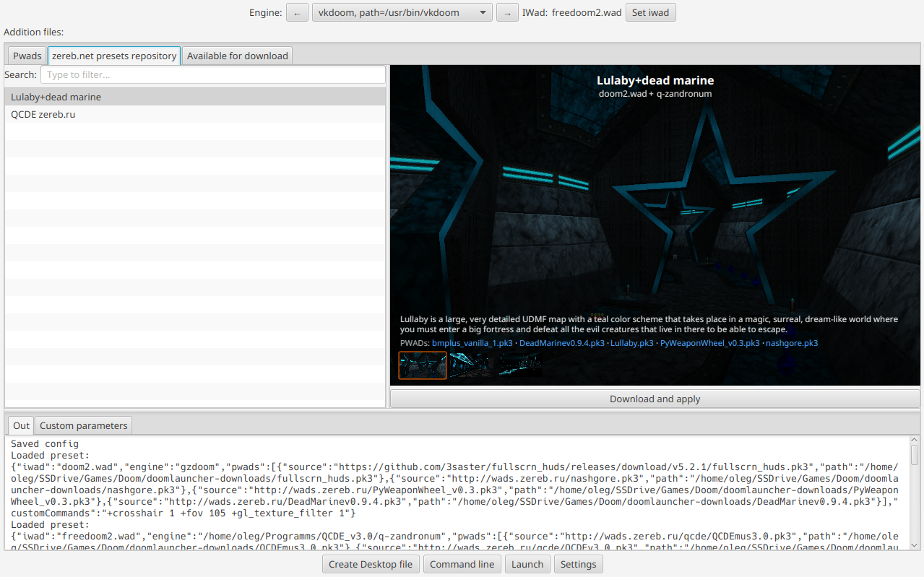The image size is (924, 577).
Task: Open the Lullaby.pk3 link
Action: pyautogui.click(x=632, y=343)
